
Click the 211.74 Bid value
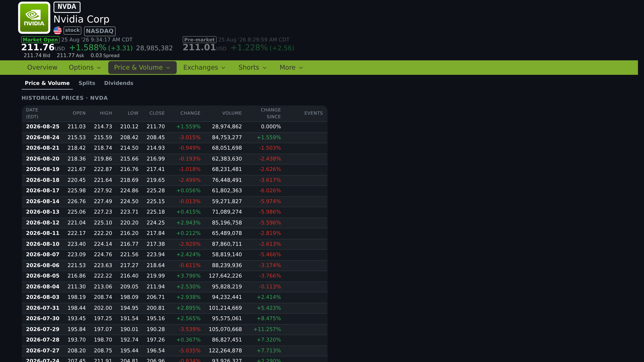(x=37, y=56)
